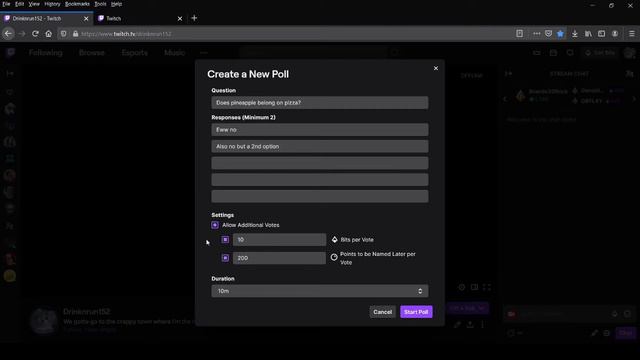Open the Tools menu

[x=100, y=4]
